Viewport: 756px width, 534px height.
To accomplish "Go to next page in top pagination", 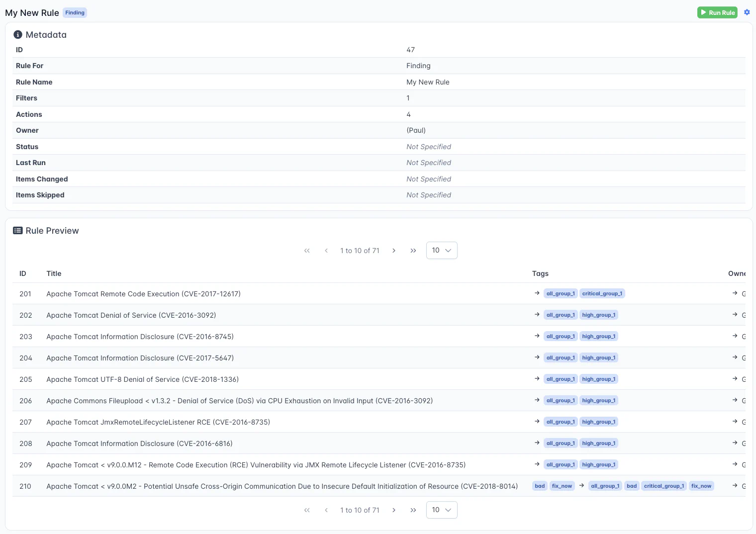I will click(x=394, y=251).
